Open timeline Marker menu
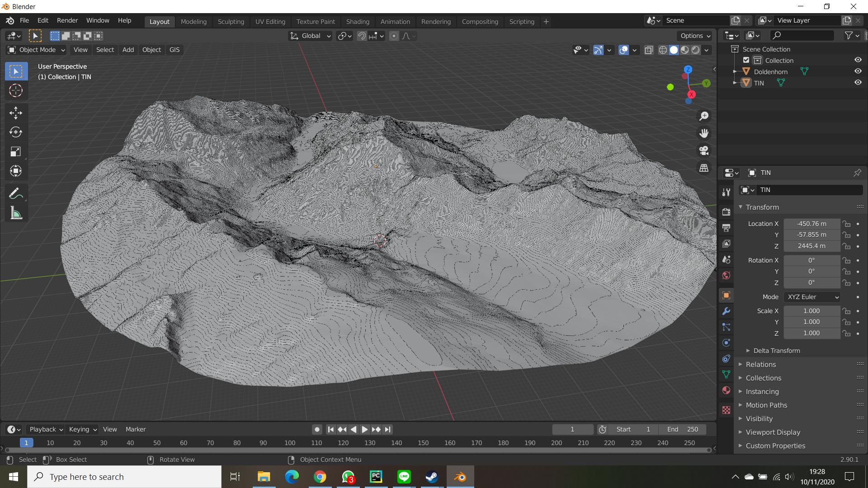868x488 pixels. coord(136,429)
